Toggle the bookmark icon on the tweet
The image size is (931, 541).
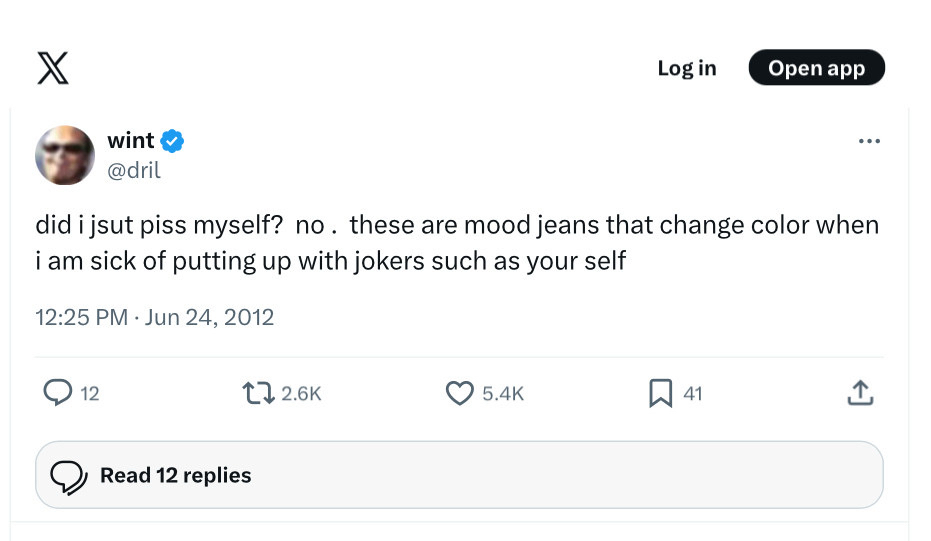click(660, 394)
